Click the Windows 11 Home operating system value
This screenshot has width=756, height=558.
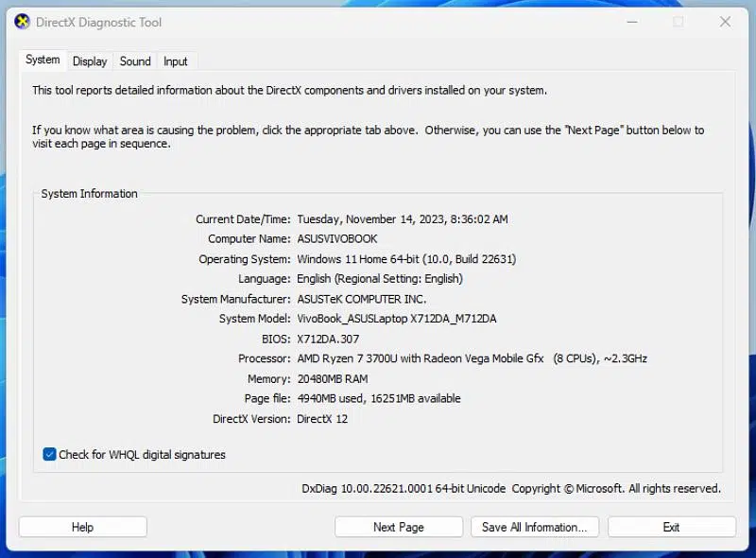406,259
